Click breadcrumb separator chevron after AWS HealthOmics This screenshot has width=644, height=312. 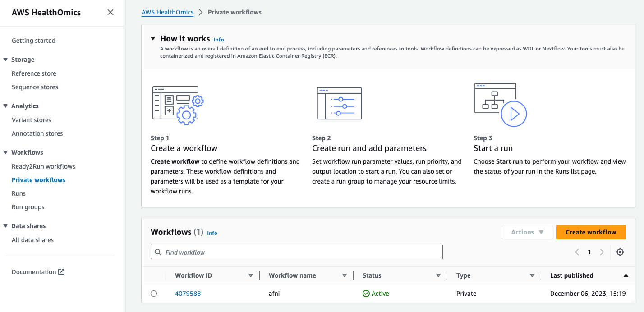[x=201, y=12]
